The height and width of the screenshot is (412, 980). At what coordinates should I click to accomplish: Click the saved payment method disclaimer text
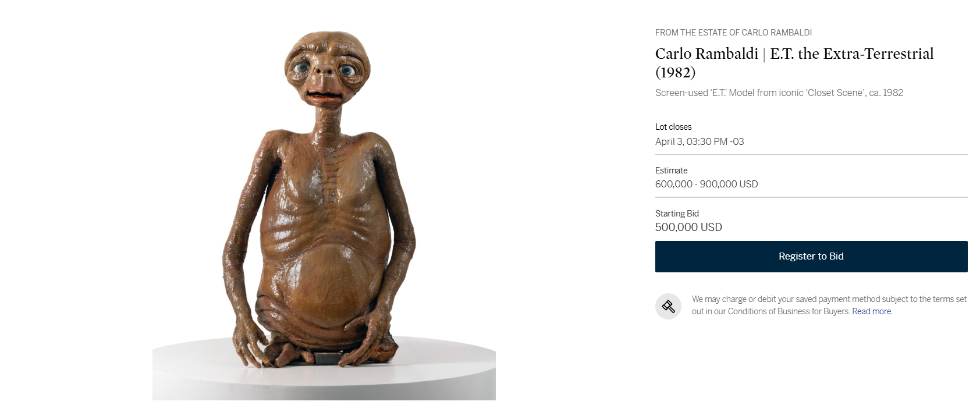pyautogui.click(x=829, y=305)
